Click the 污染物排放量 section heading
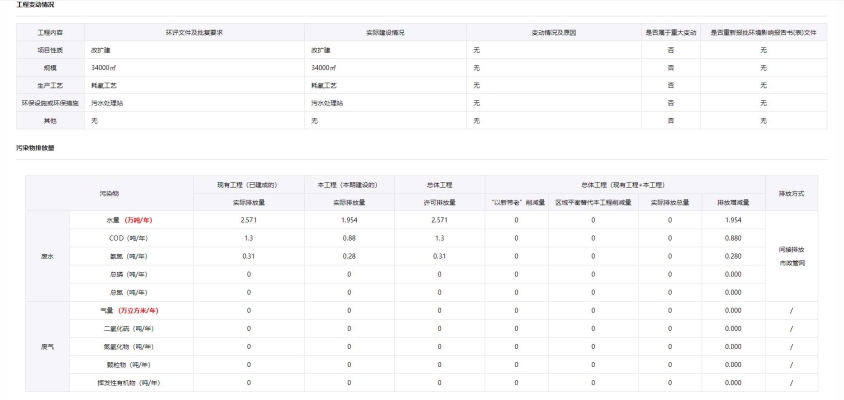 tap(35, 148)
